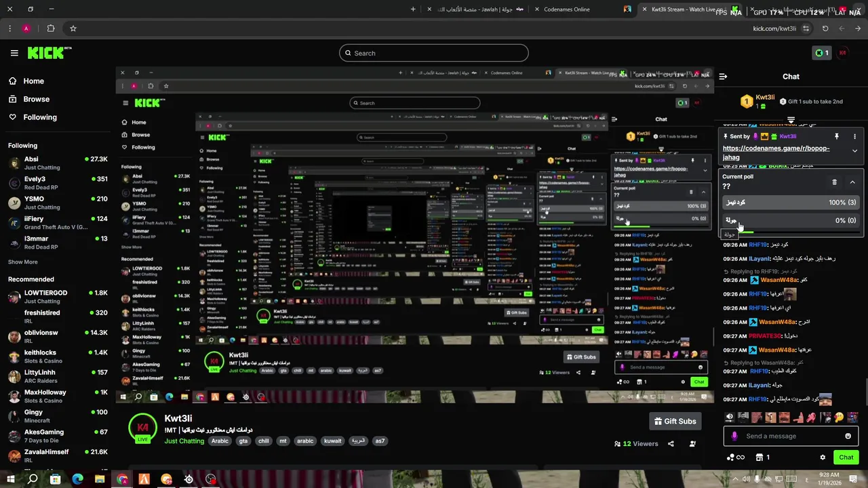Screen dimensions: 868x488
Task: Open Windows taskbar search
Action: 33,479
